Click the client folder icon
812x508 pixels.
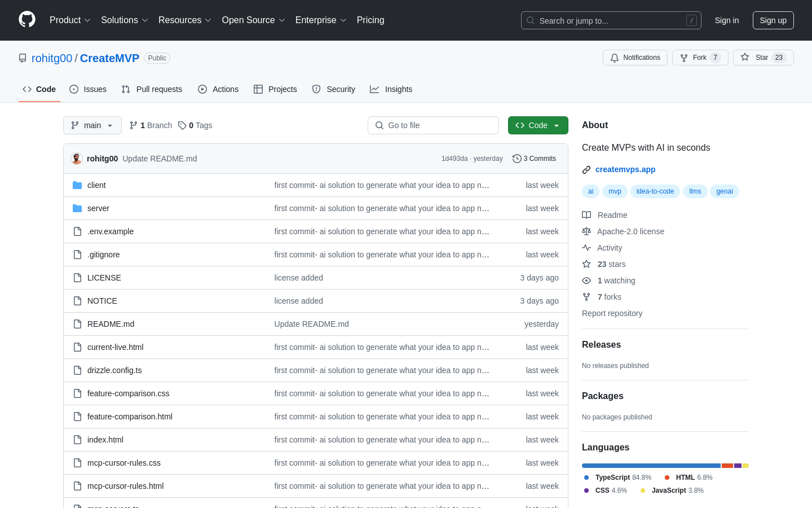click(77, 185)
